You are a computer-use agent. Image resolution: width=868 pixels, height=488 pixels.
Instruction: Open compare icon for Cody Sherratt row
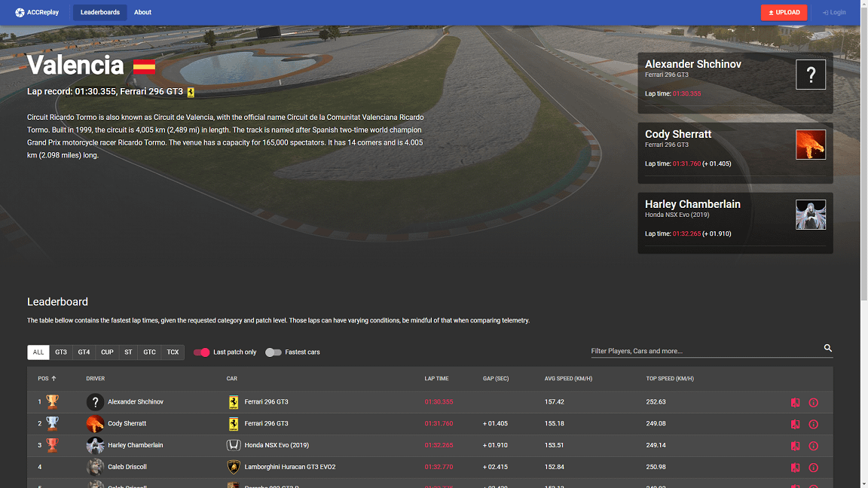pyautogui.click(x=796, y=424)
